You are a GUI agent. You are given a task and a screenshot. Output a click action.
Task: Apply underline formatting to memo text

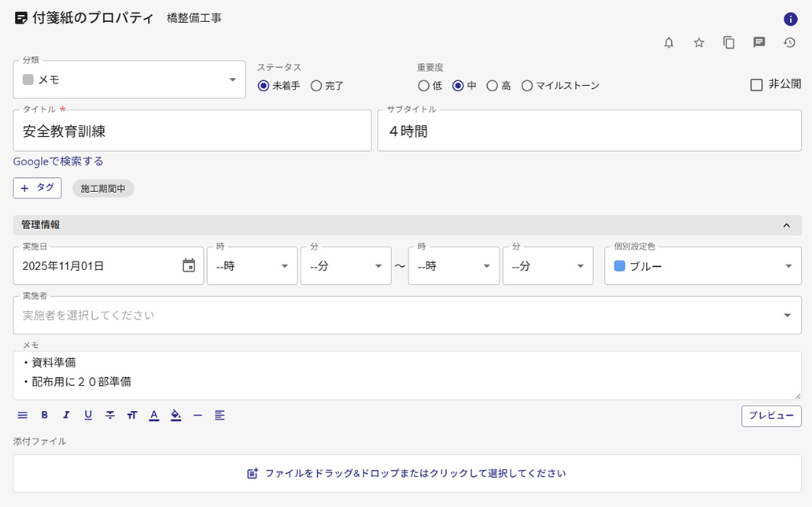click(x=88, y=415)
